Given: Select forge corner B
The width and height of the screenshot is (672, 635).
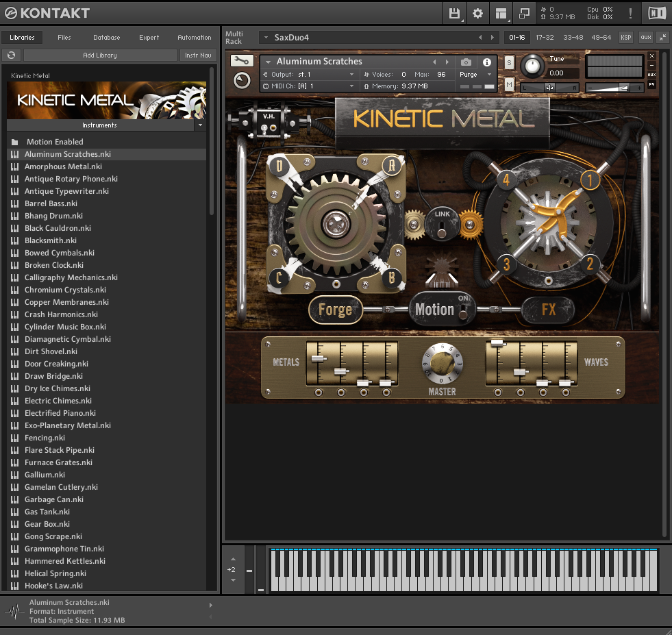Looking at the screenshot, I should tap(391, 278).
